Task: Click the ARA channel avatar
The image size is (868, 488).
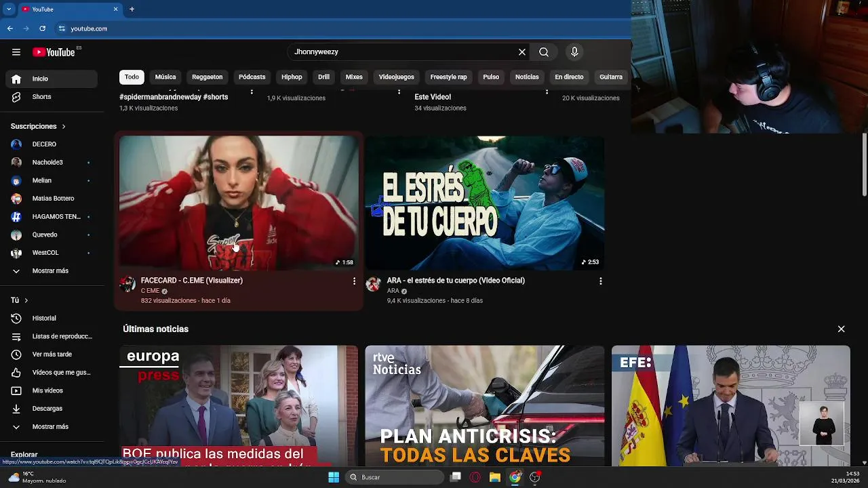Action: [x=373, y=284]
